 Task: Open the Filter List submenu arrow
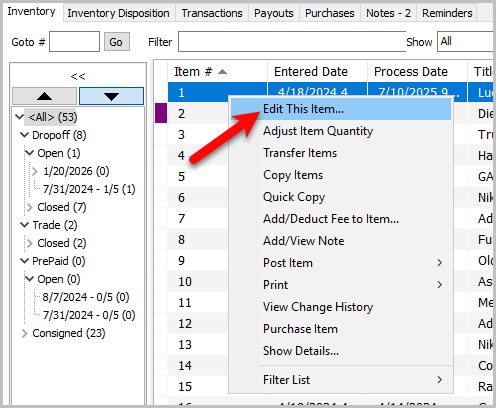(440, 380)
